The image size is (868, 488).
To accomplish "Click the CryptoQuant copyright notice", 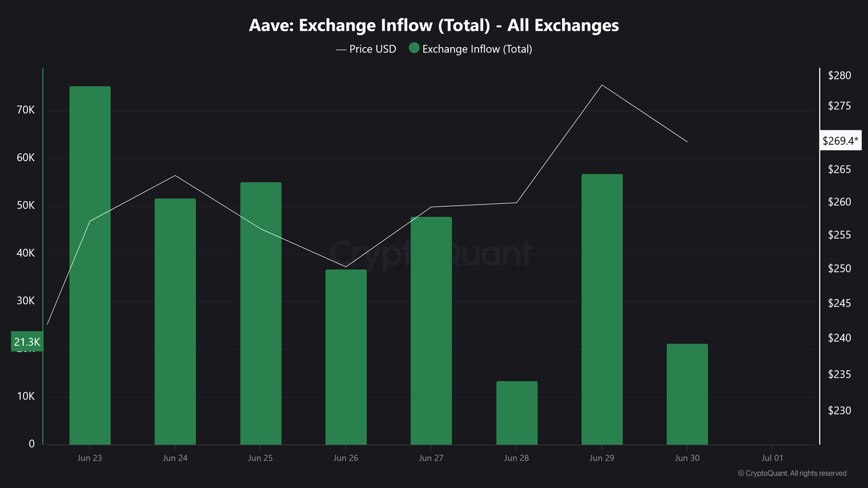I will 792,473.
